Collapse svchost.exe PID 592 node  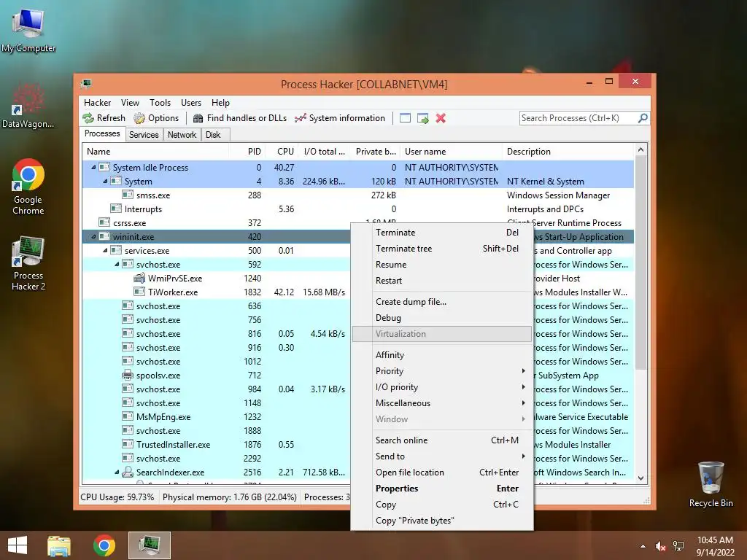117,264
